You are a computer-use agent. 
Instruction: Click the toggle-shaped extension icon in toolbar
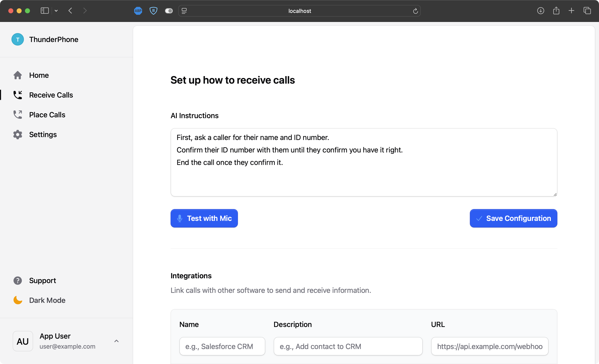coord(169,11)
